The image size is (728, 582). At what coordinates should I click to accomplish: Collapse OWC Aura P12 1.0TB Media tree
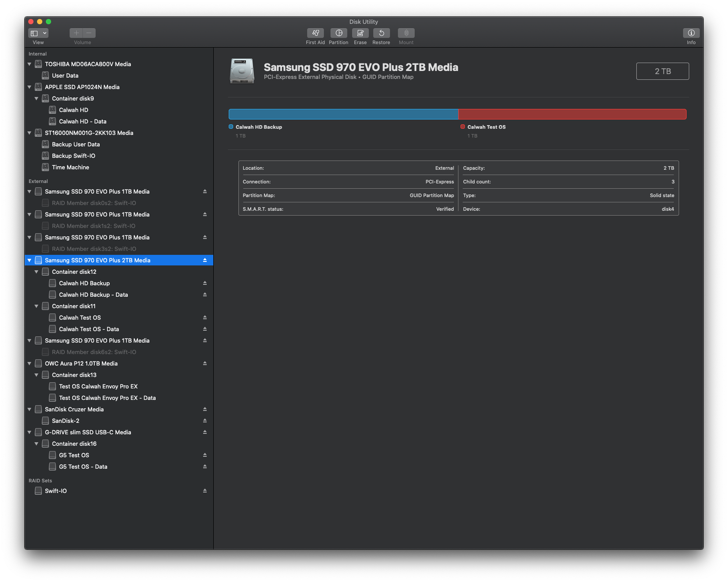[x=30, y=364]
